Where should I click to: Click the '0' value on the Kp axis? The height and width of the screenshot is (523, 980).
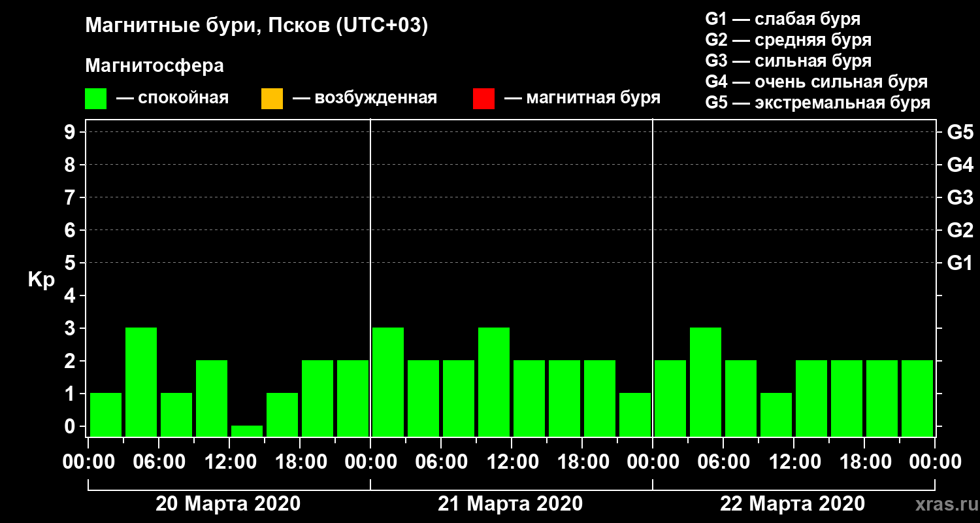(71, 426)
